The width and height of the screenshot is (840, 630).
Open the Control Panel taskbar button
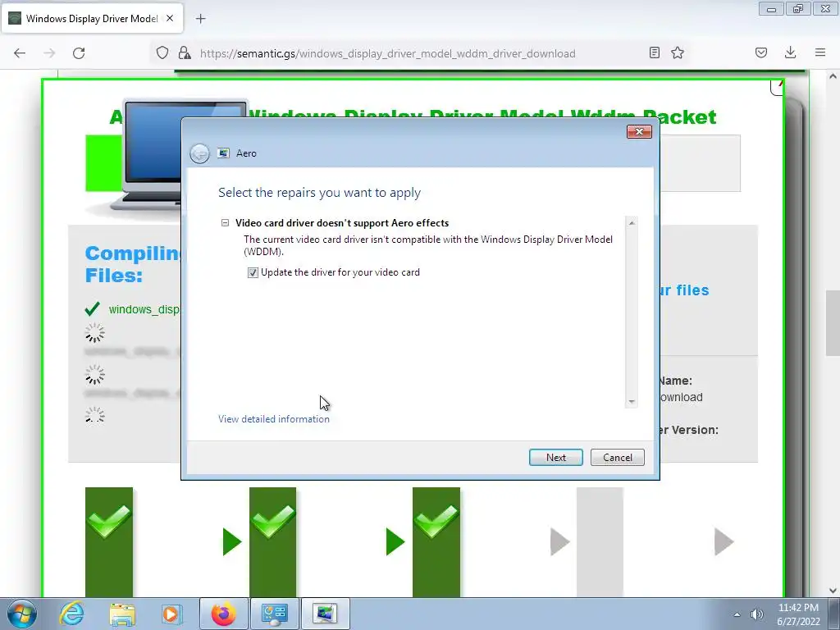pyautogui.click(x=274, y=614)
